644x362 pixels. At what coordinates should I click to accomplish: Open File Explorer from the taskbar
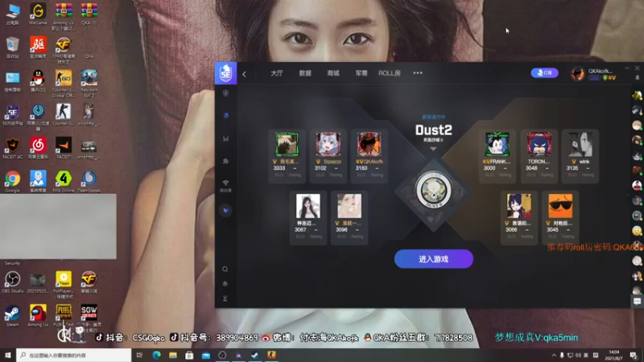pos(173,355)
